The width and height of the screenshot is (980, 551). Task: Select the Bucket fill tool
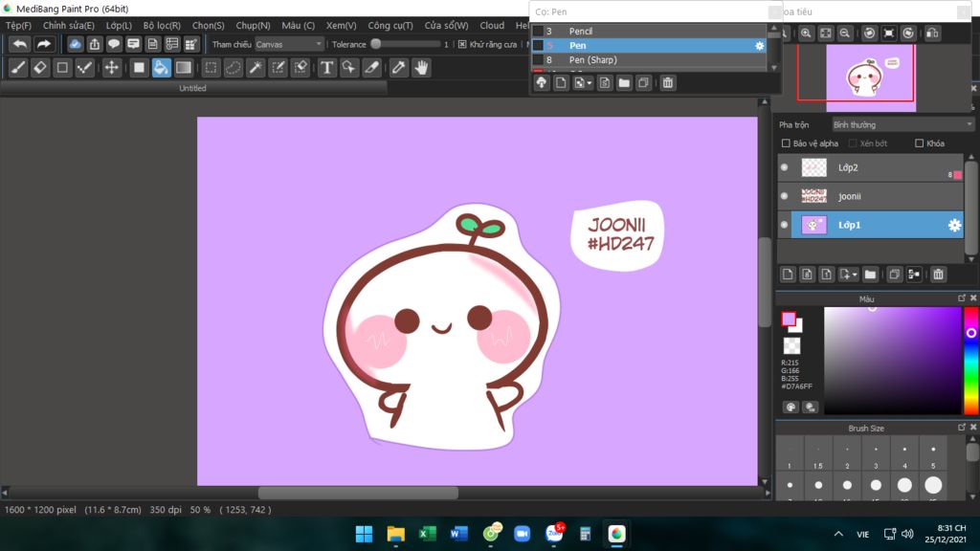tap(161, 68)
